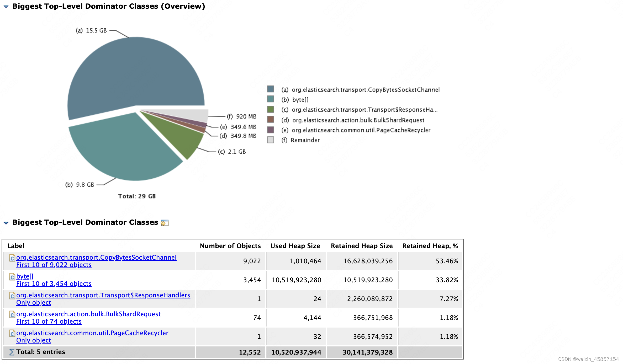The width and height of the screenshot is (623, 364).
Task: Click class icon beside the PageCacheRecycler row
Action: [x=12, y=333]
